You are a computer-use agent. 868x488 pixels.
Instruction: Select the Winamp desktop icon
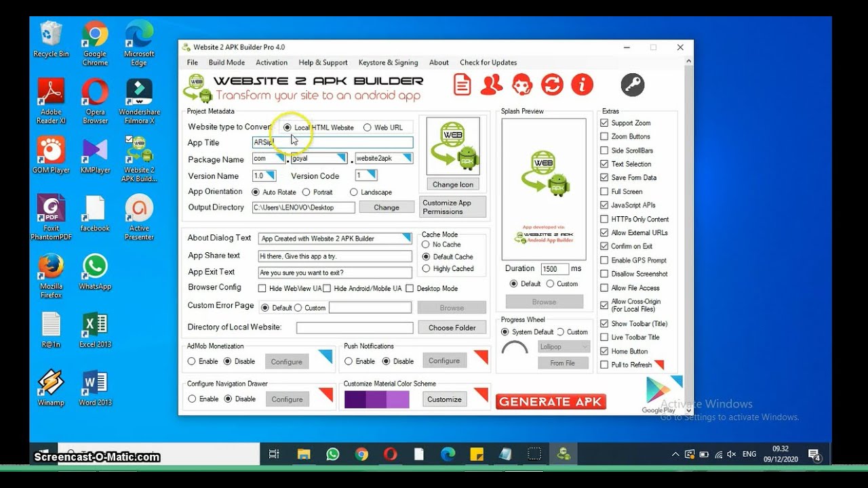point(51,388)
